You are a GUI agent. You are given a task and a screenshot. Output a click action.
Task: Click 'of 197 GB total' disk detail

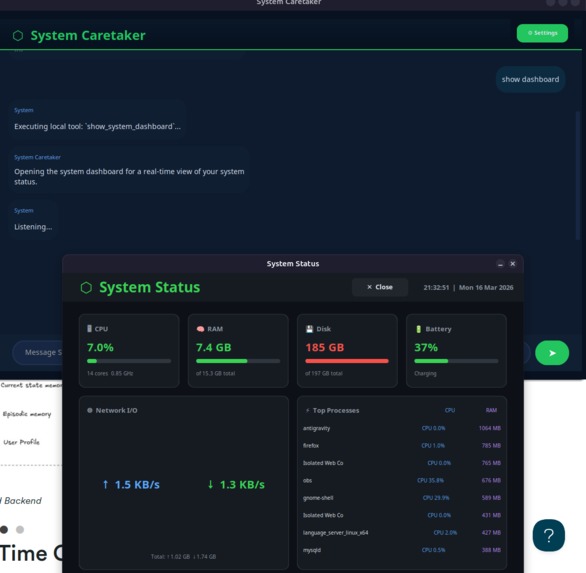[x=324, y=373]
